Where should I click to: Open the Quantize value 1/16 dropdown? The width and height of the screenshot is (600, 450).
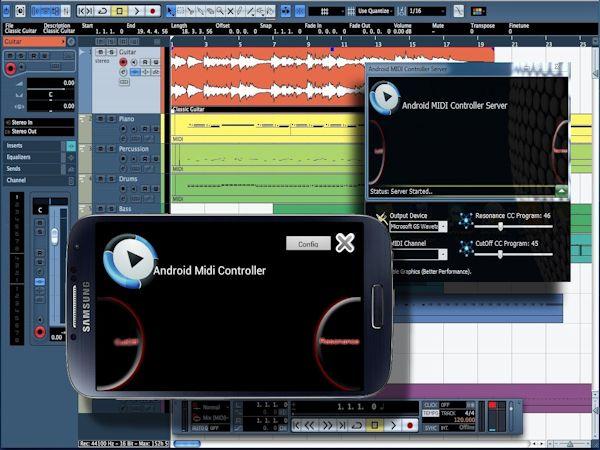coord(427,11)
